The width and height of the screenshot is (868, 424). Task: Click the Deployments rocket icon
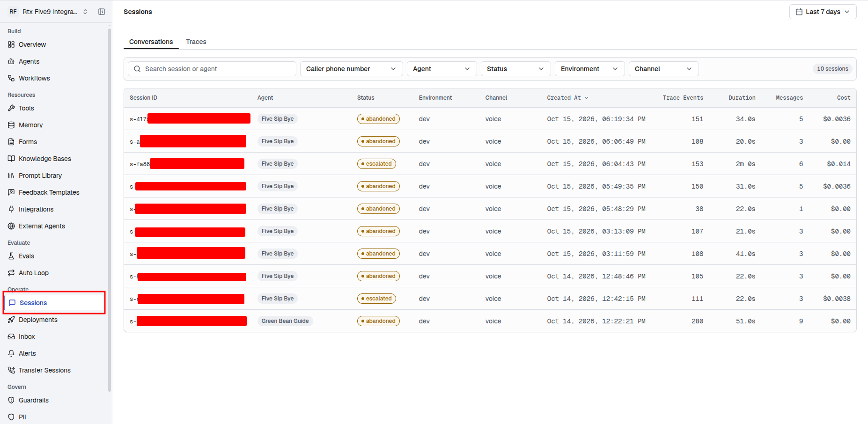[x=11, y=320]
